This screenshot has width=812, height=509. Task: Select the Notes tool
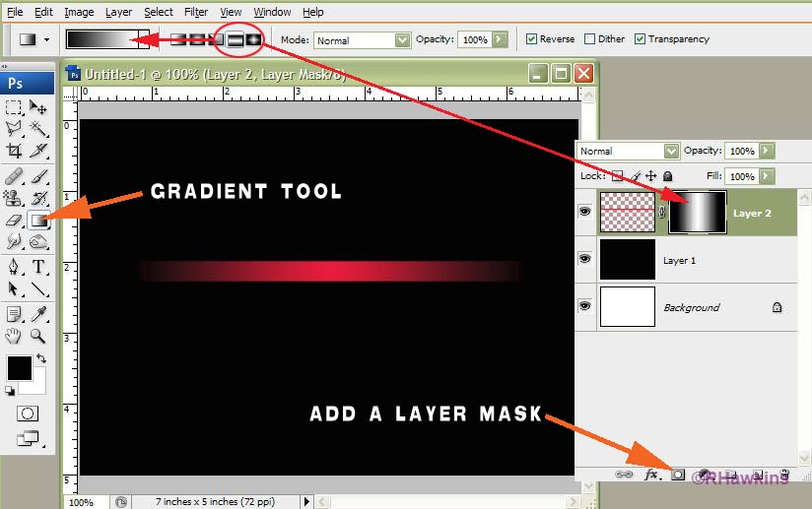point(14,314)
